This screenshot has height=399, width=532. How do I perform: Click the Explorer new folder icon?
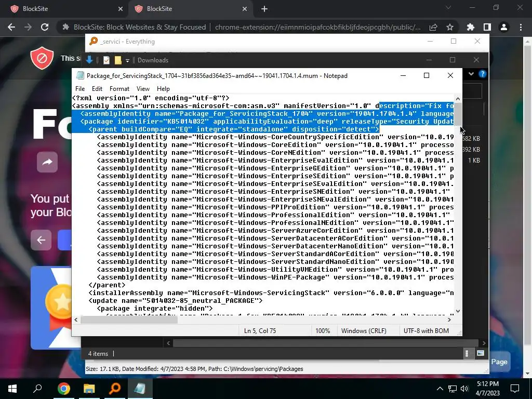coord(118,60)
